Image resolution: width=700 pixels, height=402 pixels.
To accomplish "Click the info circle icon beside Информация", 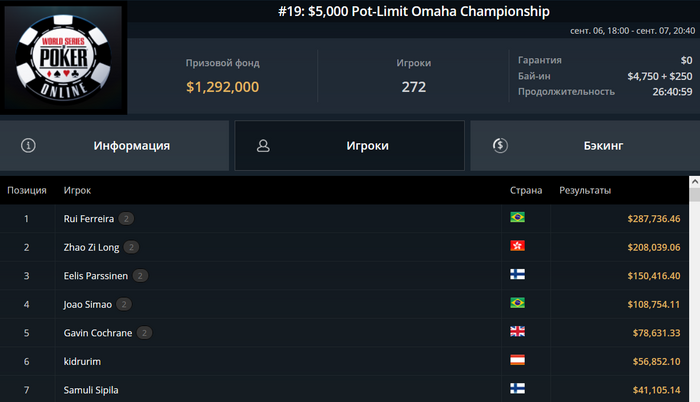I will (28, 145).
